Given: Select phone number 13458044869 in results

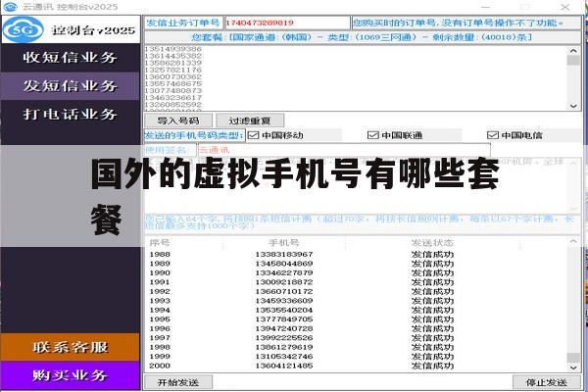Looking at the screenshot, I should click(x=284, y=264).
